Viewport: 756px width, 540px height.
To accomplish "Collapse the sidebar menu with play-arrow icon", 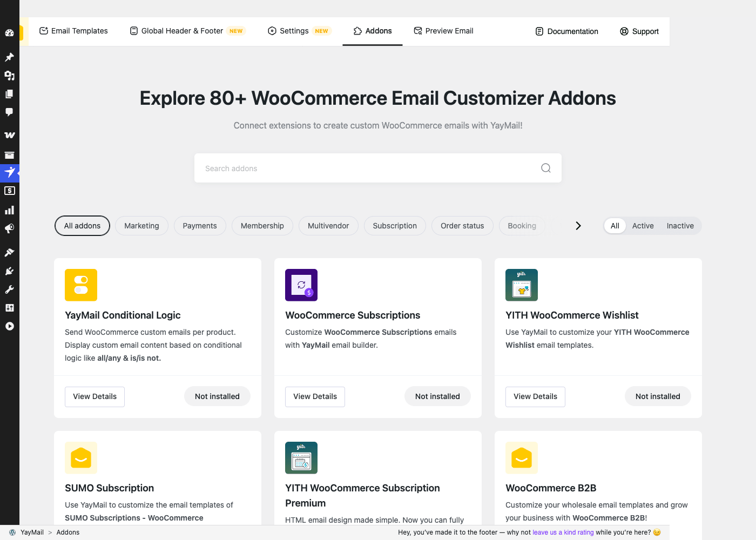I will coord(9,326).
